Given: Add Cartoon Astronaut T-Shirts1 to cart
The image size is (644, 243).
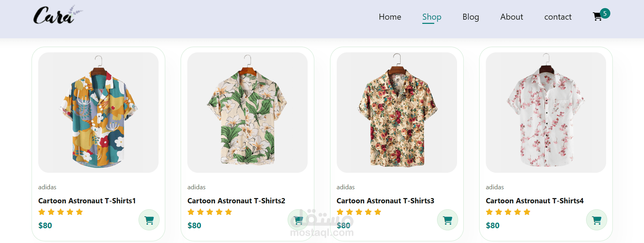Looking at the screenshot, I should [x=149, y=219].
